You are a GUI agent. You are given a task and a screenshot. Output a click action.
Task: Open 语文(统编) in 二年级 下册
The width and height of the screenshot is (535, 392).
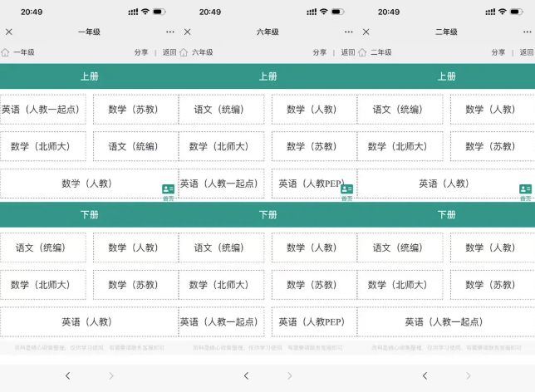400,247
